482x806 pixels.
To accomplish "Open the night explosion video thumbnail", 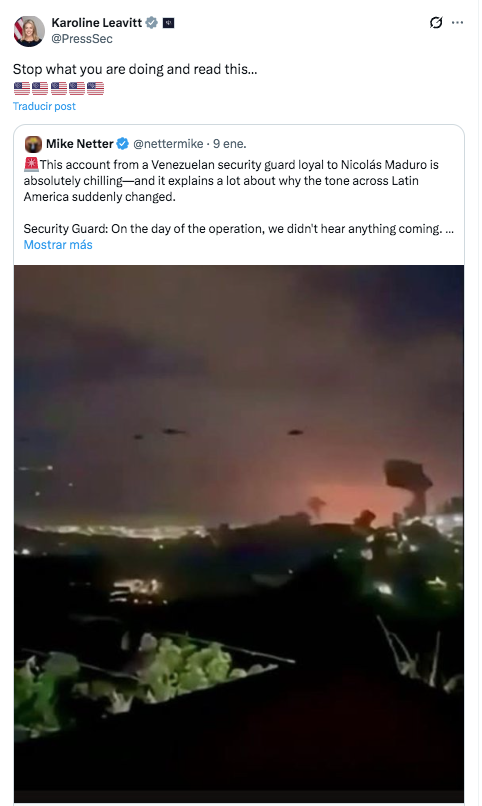I will coord(239,534).
